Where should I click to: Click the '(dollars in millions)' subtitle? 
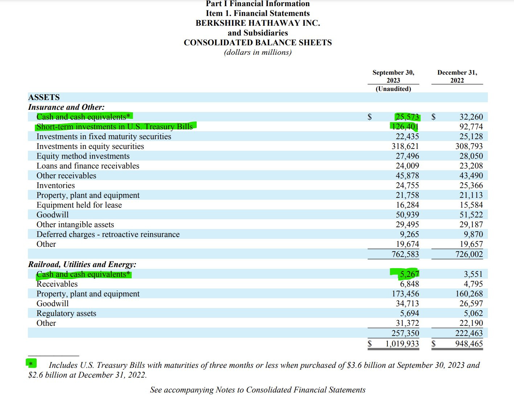tap(258, 52)
